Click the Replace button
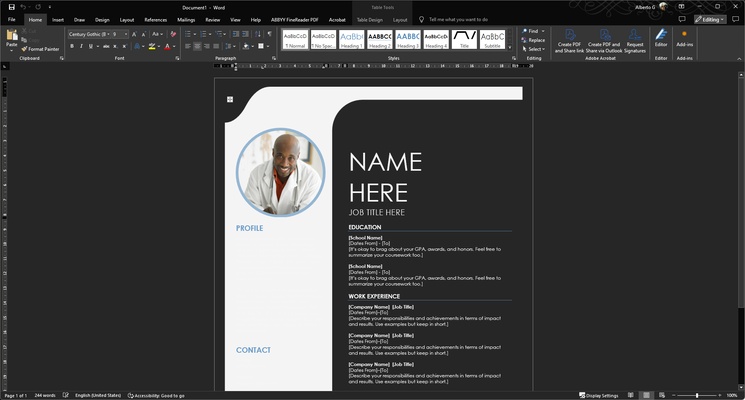This screenshot has width=745, height=400. coord(533,40)
